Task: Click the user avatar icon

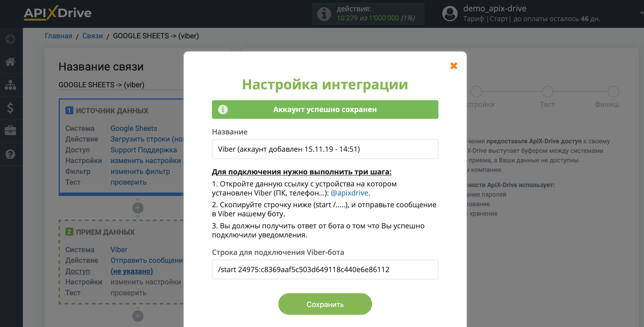Action: tap(450, 14)
